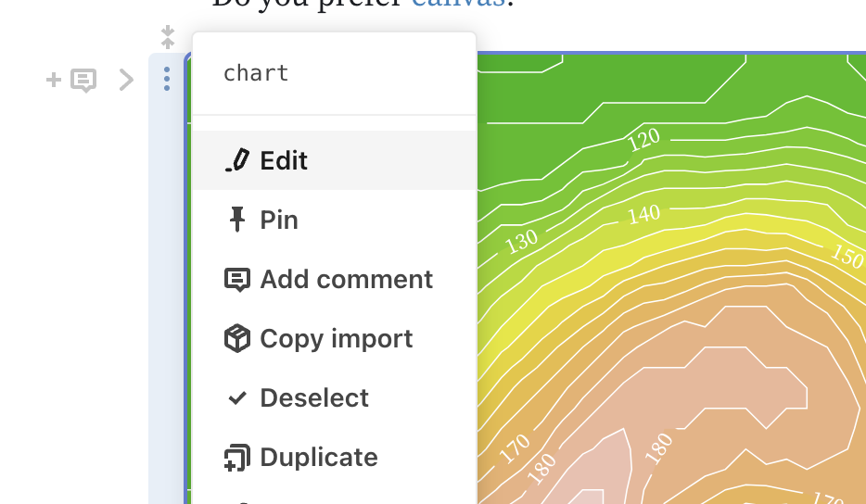
Task: Select Edit from the cell menu
Action: click(x=334, y=160)
